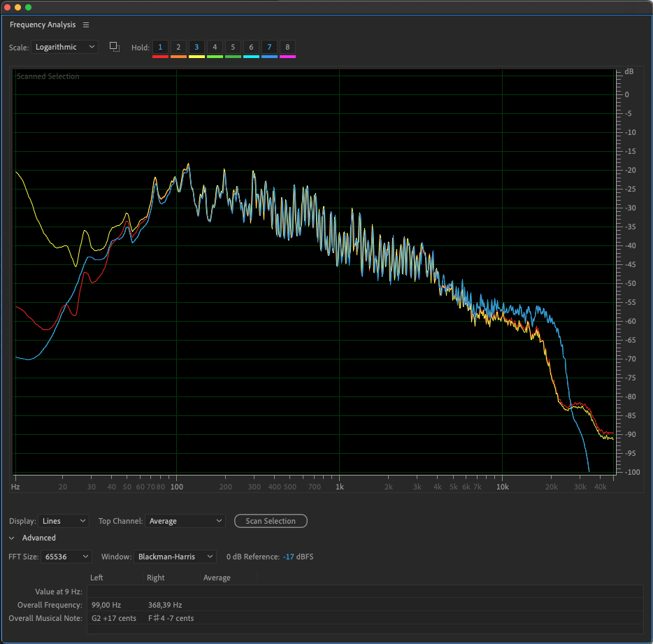Toggle Hold button 6
Viewport: 653px width, 644px height.
[x=251, y=47]
